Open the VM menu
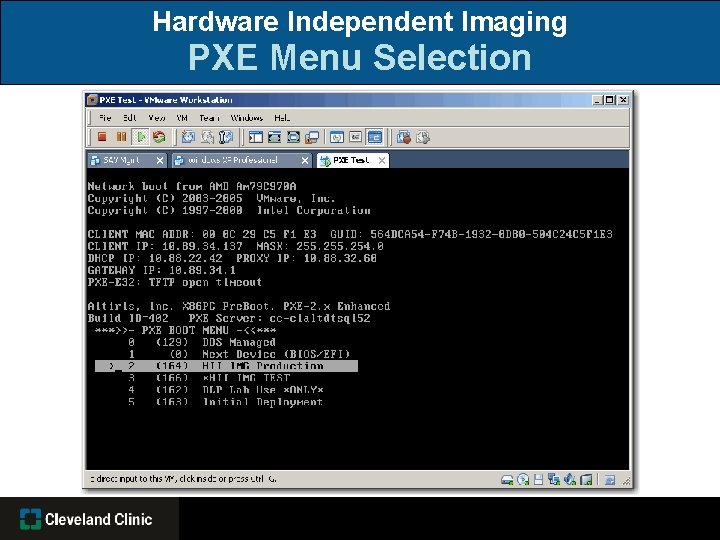The height and width of the screenshot is (540, 720). pyautogui.click(x=182, y=118)
